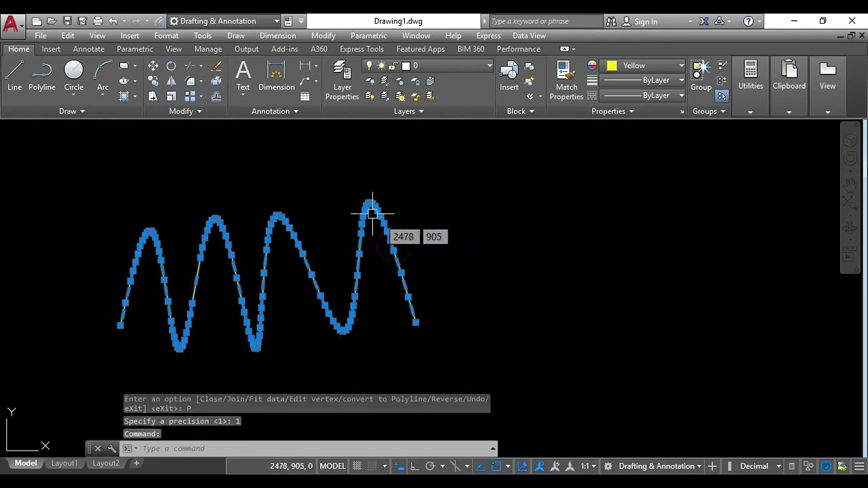This screenshot has width=868, height=488.
Task: Toggle hardware acceleration in status bar
Action: point(826,466)
